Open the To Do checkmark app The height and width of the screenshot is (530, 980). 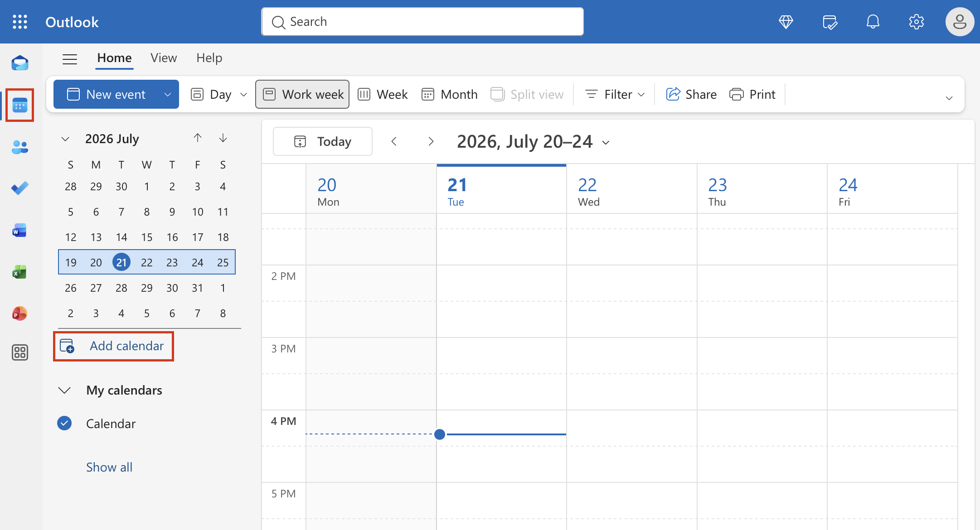pyautogui.click(x=20, y=188)
